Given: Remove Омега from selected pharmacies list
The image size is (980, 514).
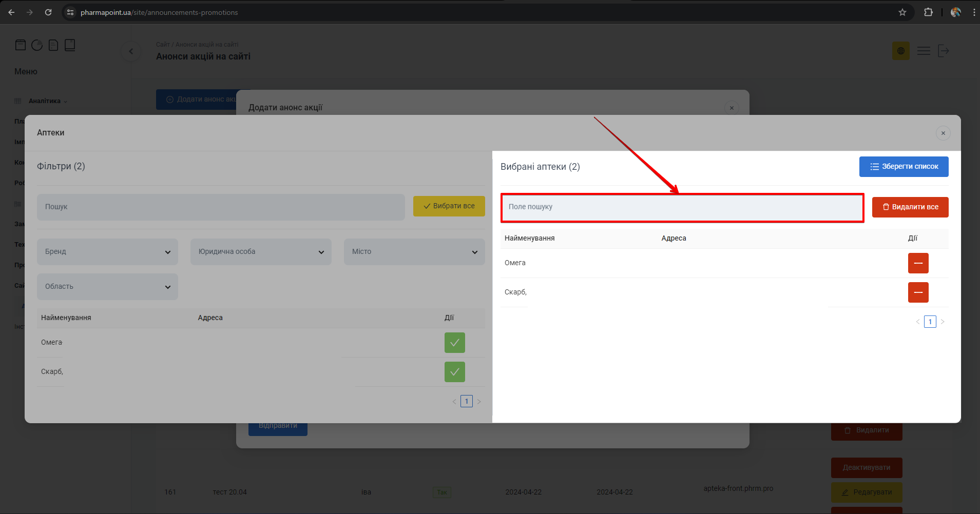Looking at the screenshot, I should point(918,263).
